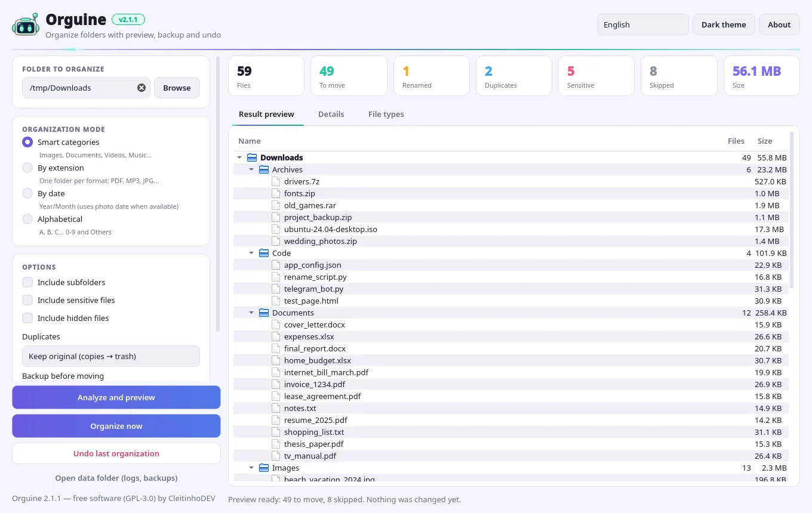Screen dimensions: 812x513
Task: Click the file icon beside drivers.7z
Action: tap(276, 181)
